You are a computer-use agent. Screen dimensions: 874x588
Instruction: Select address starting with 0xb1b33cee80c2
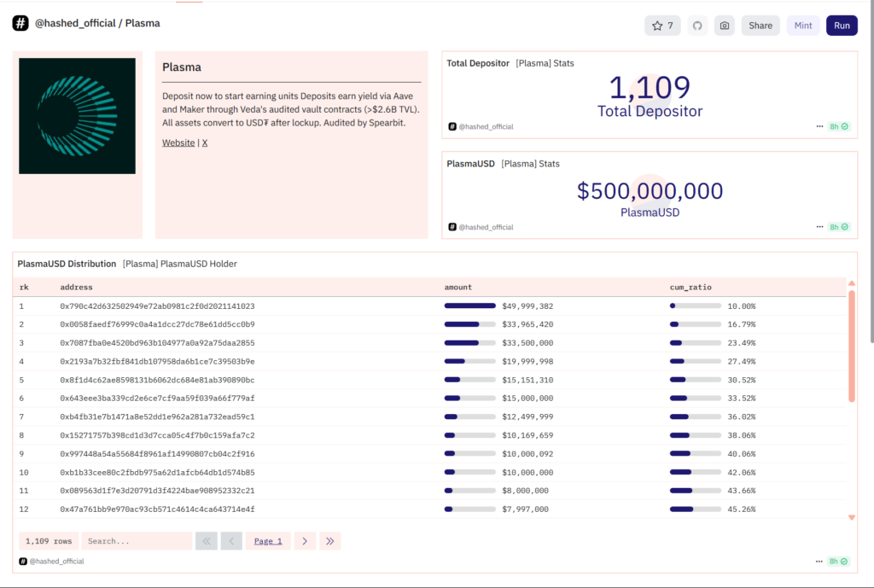157,473
